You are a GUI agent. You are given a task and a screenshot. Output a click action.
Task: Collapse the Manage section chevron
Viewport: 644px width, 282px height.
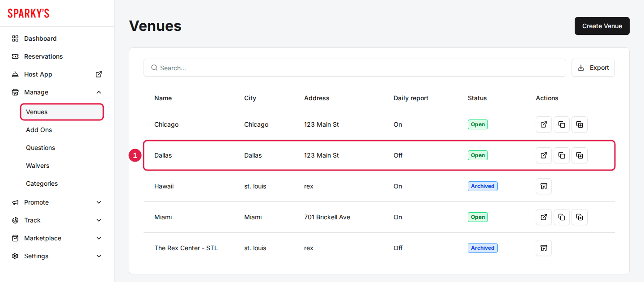point(99,92)
